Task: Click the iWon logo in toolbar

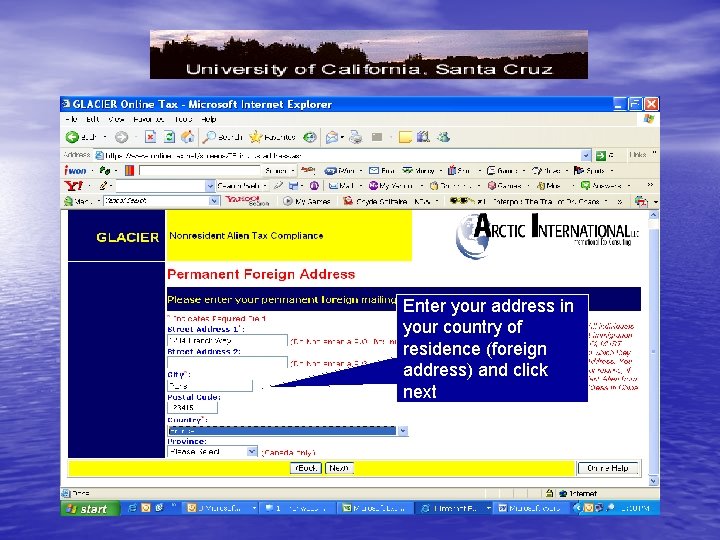Action: point(75,170)
